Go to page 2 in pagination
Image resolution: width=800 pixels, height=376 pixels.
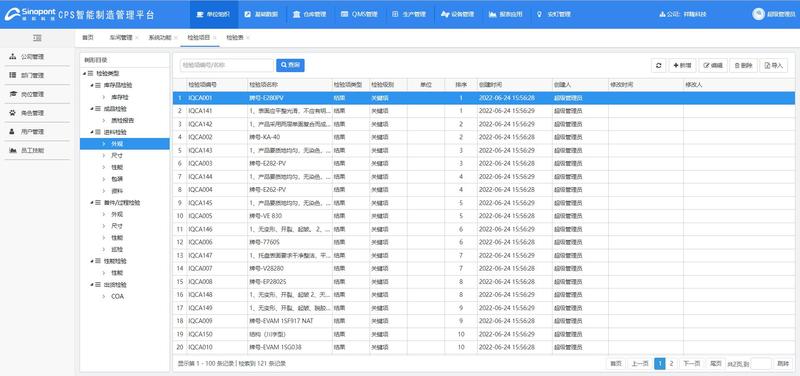[x=671, y=364]
